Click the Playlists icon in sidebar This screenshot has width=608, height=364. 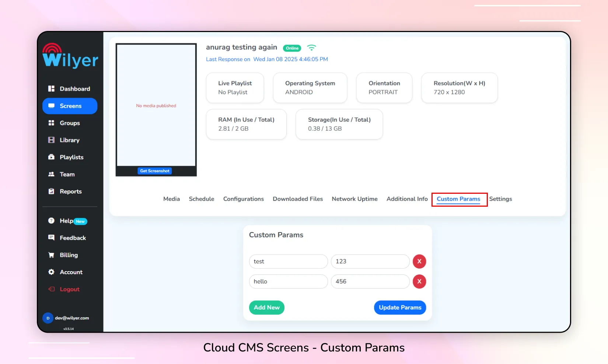tap(51, 157)
